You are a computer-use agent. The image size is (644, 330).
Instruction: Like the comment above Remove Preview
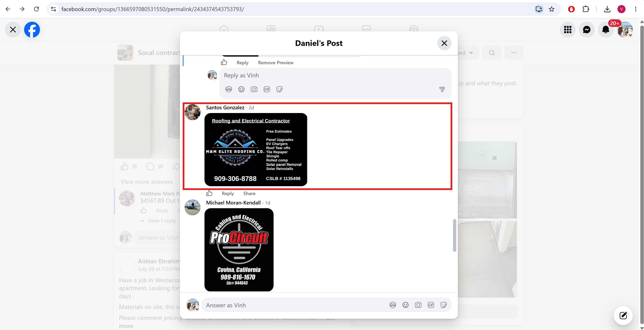pyautogui.click(x=224, y=62)
